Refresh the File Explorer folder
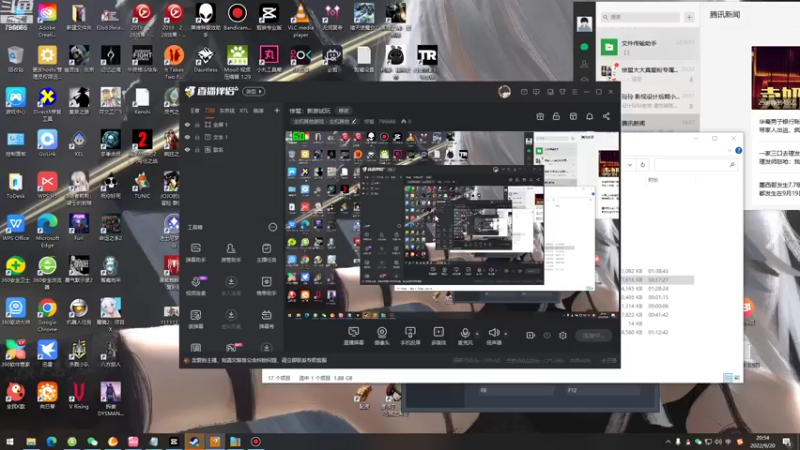 click(x=642, y=165)
